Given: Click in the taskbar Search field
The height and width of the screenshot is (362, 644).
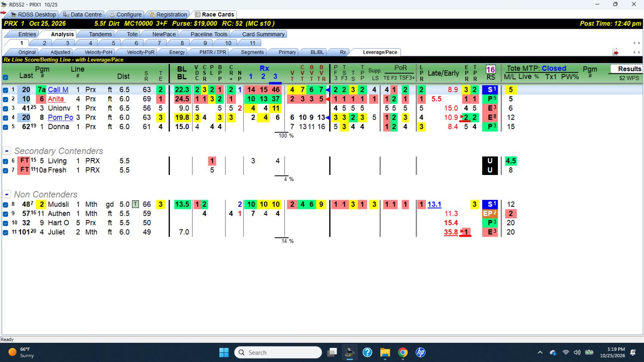Looking at the screenshot, I should coord(278,353).
